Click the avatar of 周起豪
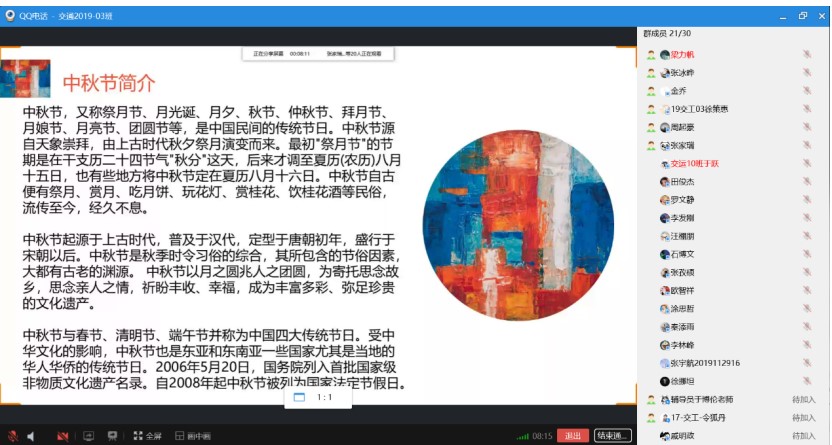The image size is (832, 445). [x=665, y=127]
